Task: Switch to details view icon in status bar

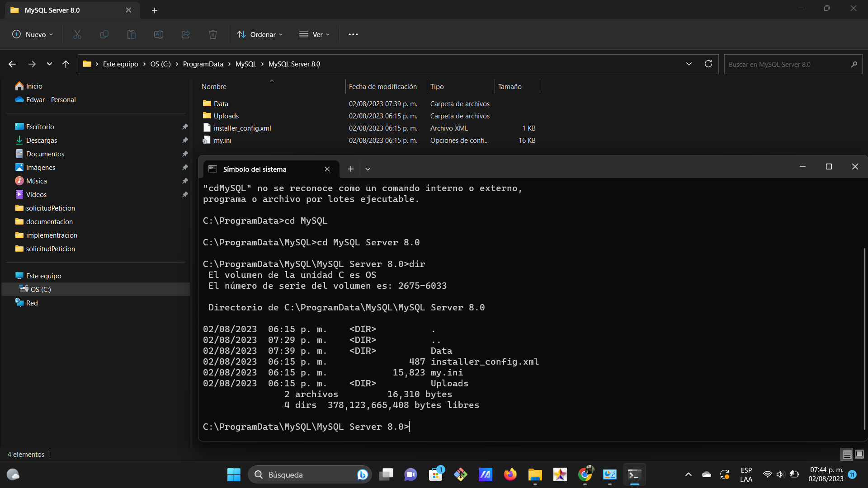Action: (x=847, y=454)
